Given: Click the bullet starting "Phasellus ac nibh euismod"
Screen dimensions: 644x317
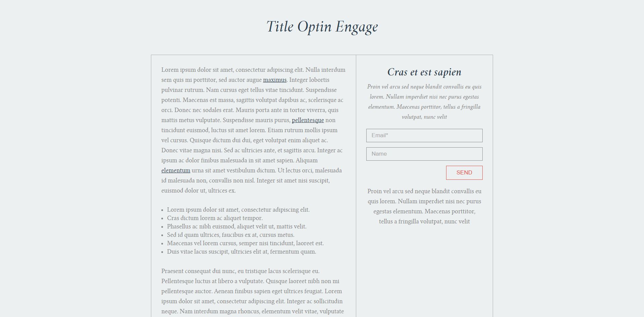Looking at the screenshot, I should tap(236, 226).
